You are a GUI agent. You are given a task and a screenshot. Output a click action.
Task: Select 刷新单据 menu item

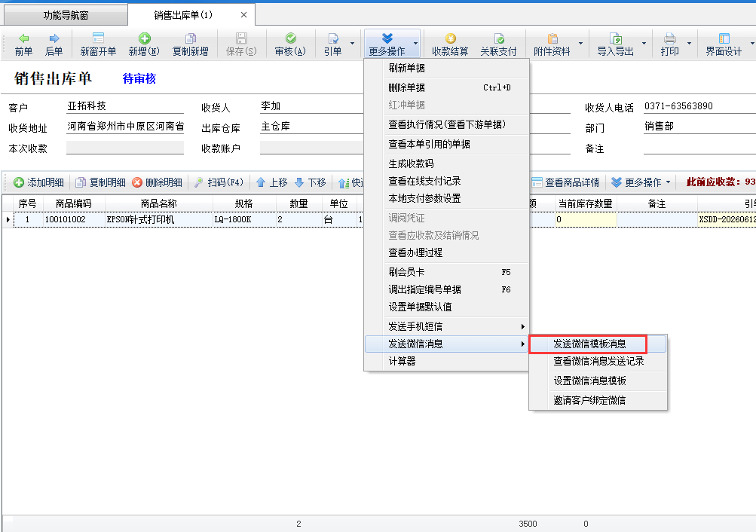coord(446,68)
